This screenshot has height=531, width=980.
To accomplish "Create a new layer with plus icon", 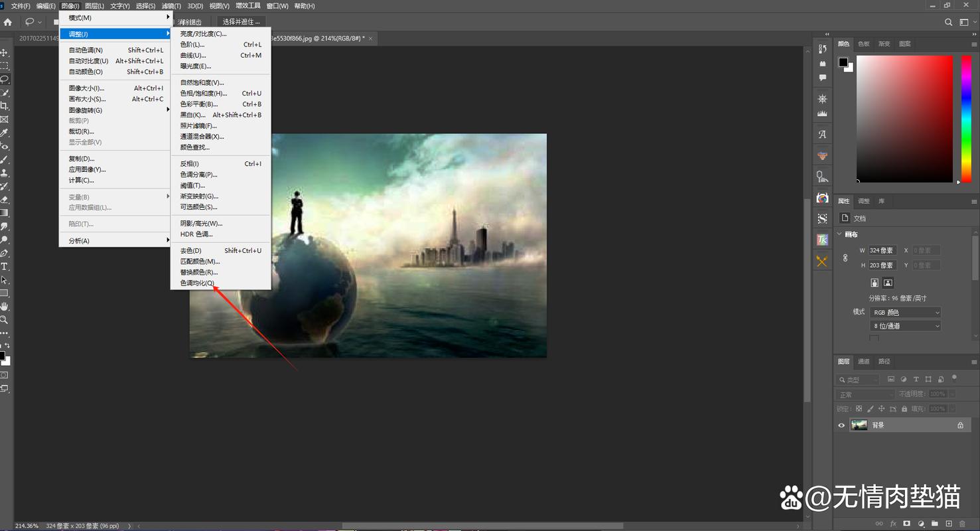I will click(x=949, y=524).
